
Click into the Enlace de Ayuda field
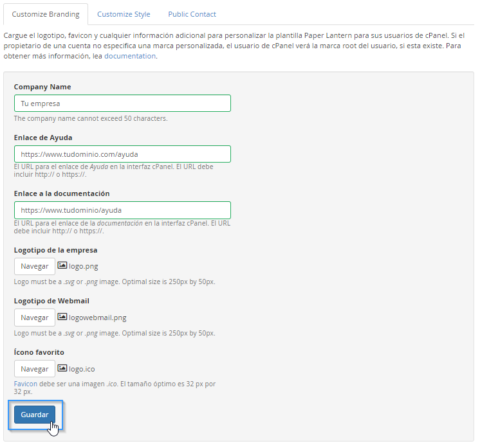click(122, 154)
